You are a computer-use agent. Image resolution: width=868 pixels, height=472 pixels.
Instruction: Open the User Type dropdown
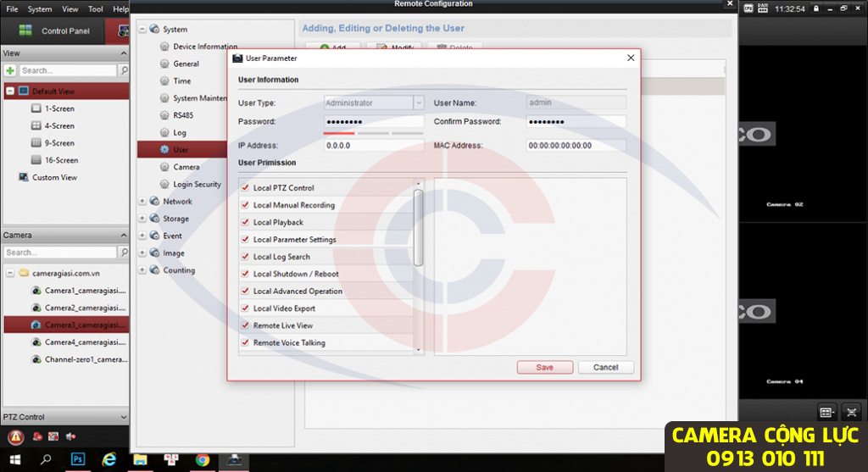click(x=419, y=103)
